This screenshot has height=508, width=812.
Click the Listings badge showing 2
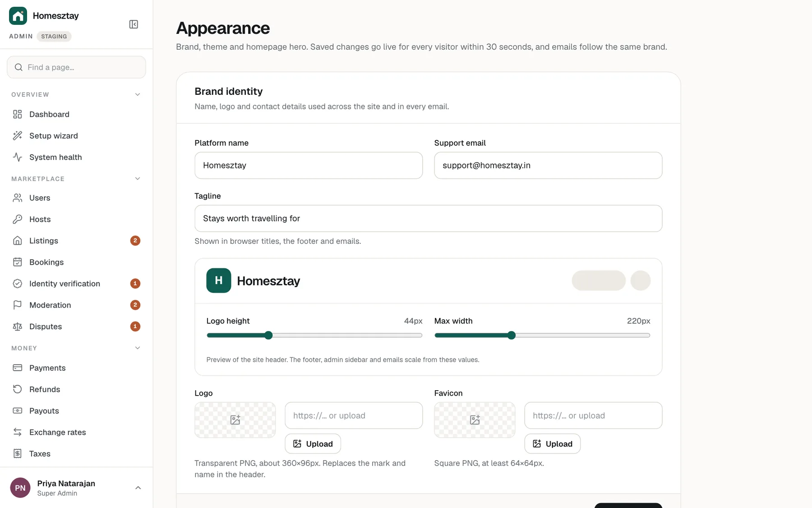[x=135, y=241]
